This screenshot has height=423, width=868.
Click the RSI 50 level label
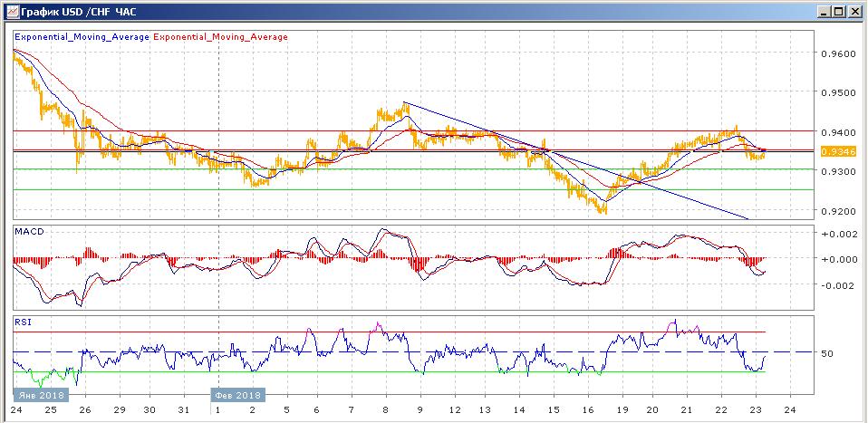coord(827,352)
